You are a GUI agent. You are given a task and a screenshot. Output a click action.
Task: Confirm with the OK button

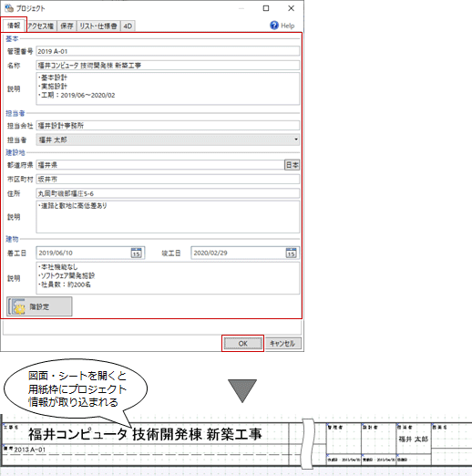[242, 344]
